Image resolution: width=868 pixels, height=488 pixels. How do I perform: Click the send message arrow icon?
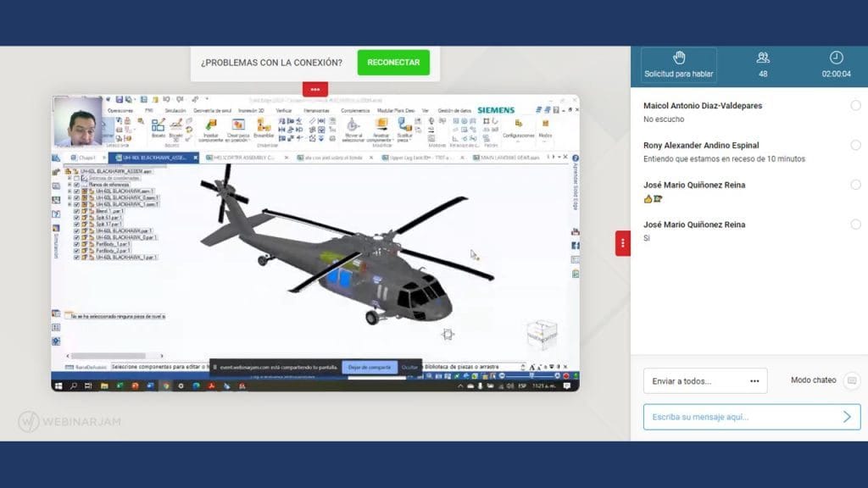(x=846, y=416)
